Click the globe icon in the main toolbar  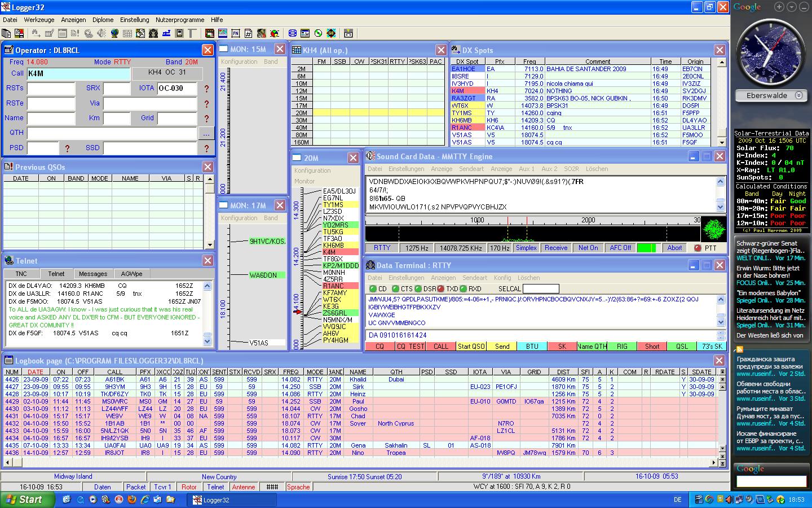pos(114,33)
